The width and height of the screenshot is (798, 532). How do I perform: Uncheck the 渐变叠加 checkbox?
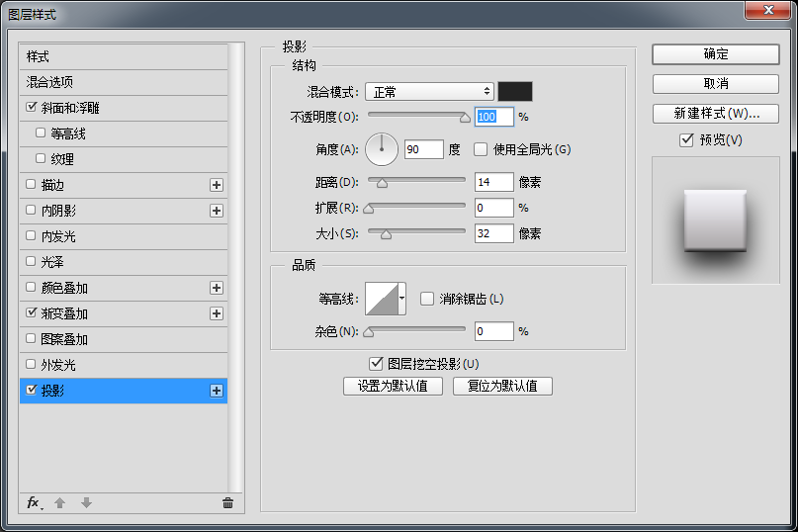31,312
